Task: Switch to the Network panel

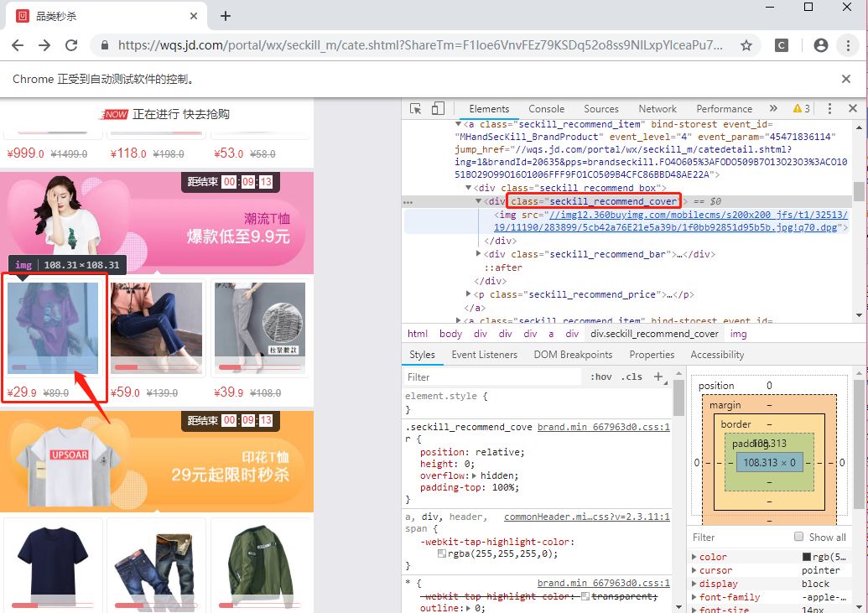Action: coord(657,109)
